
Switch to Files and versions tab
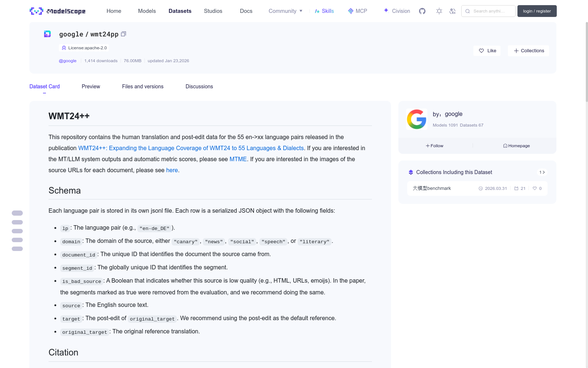click(x=143, y=86)
